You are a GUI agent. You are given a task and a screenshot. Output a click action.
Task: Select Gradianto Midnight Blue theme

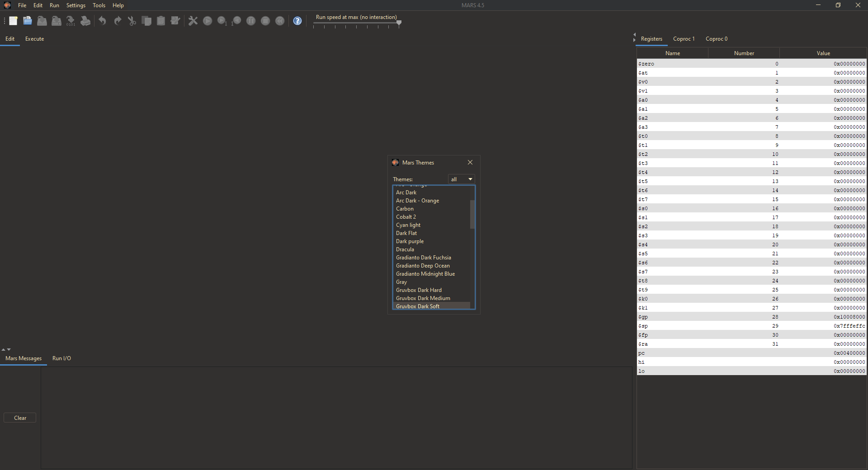tap(432, 274)
